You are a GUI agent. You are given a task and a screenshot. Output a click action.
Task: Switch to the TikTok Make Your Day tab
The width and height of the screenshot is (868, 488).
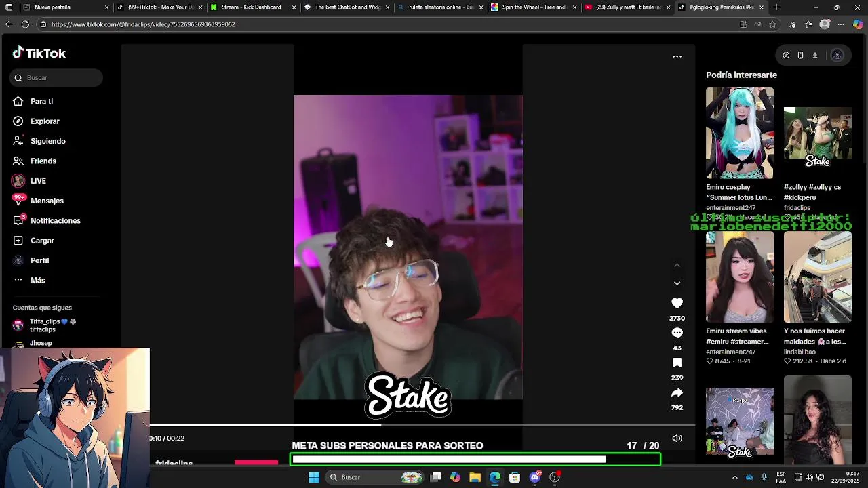(159, 7)
